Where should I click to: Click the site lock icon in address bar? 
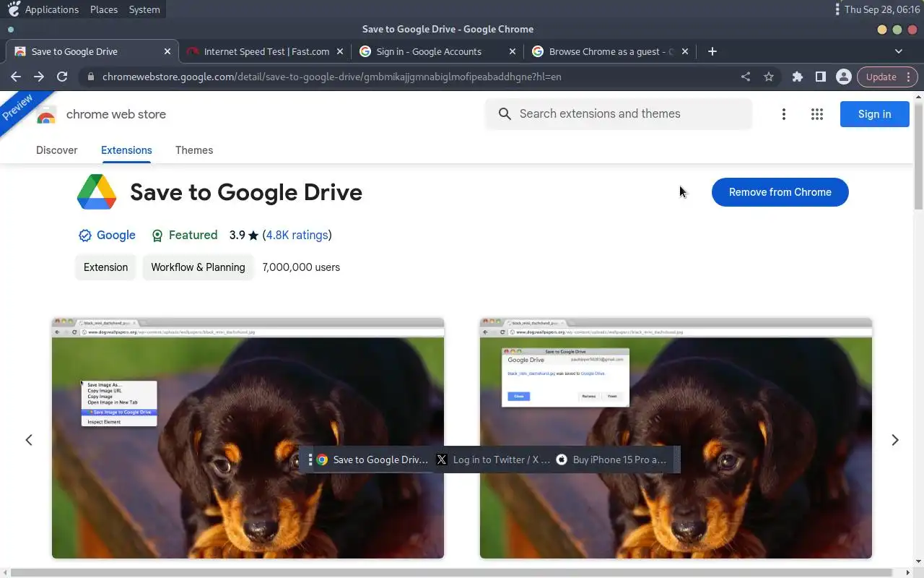pos(90,77)
